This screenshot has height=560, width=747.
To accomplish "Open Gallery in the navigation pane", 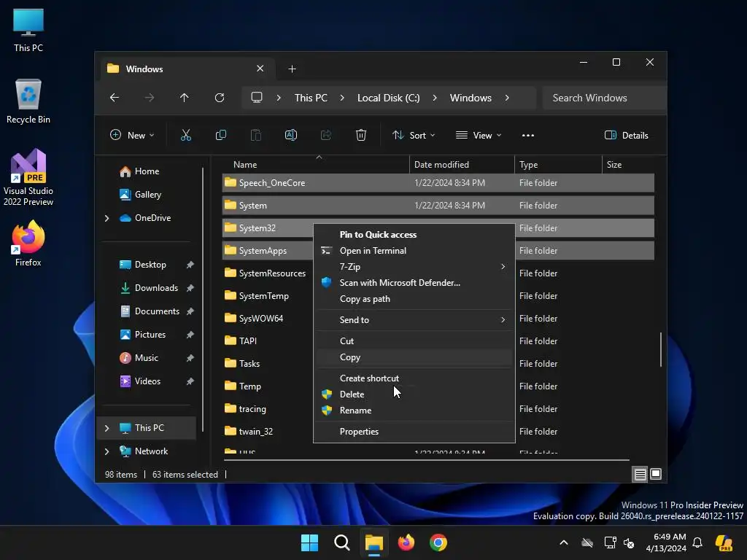I will tap(147, 195).
